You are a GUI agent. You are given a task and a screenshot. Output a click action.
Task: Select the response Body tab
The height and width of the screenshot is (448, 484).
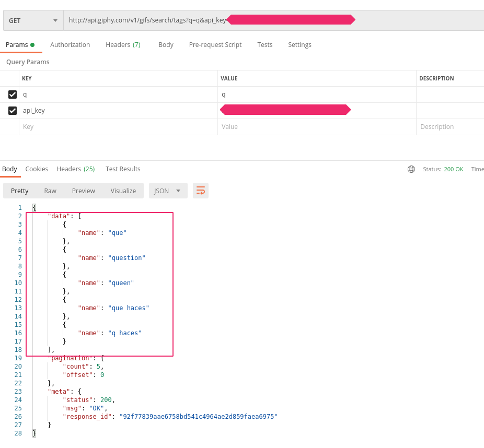(x=9, y=169)
